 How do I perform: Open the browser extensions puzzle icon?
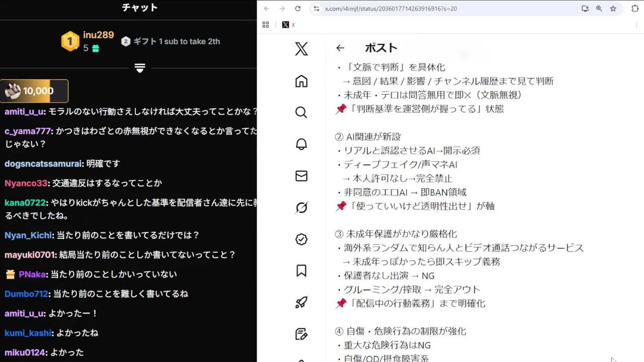635,9
